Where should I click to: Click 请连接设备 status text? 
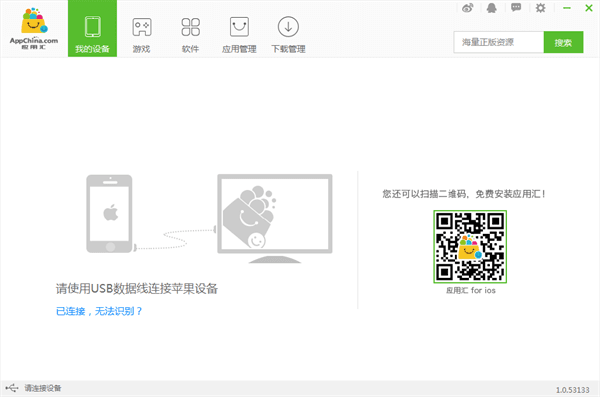pyautogui.click(x=43, y=388)
